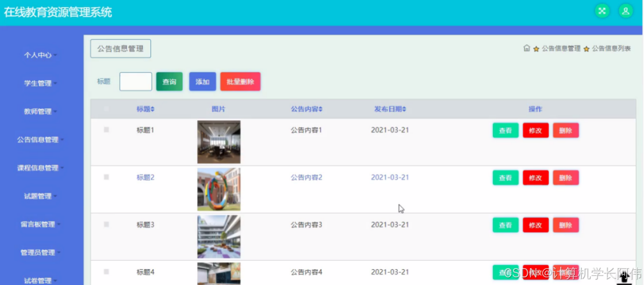Viewport: 644px width, 285px height.
Task: Expand the 试卷管理 sidebar menu
Action: click(x=40, y=280)
